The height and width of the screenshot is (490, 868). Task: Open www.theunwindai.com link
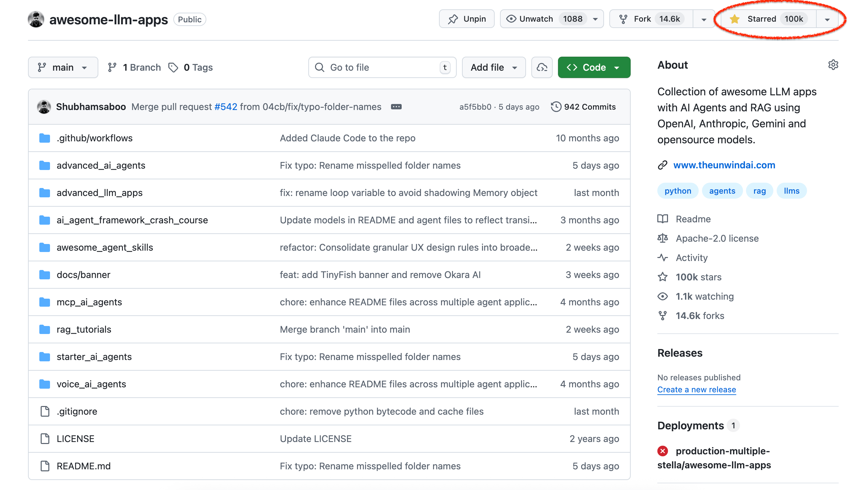pyautogui.click(x=724, y=165)
